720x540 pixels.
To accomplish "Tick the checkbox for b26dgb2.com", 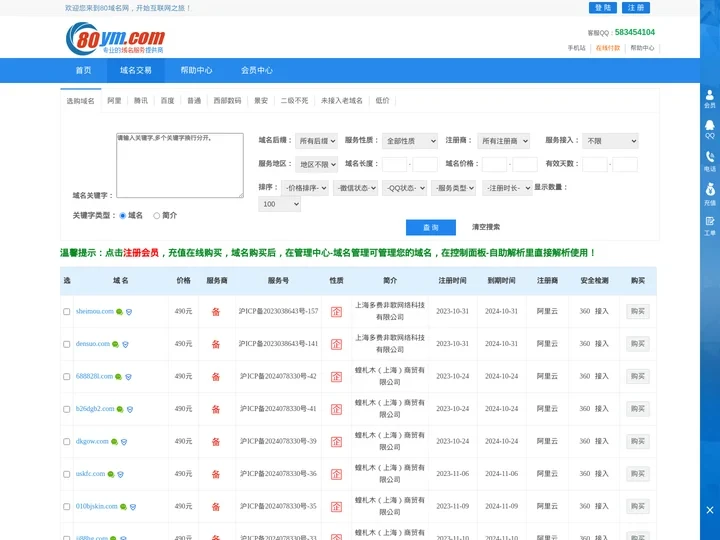I will [x=67, y=409].
